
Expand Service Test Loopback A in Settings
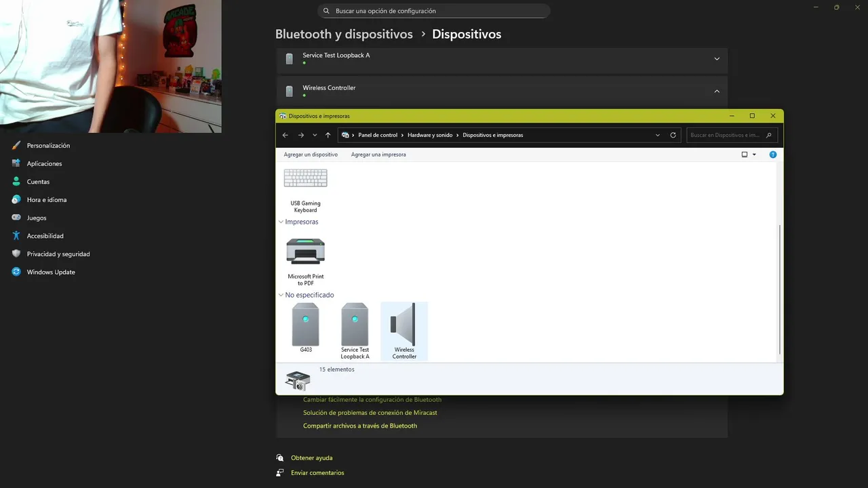tap(717, 59)
